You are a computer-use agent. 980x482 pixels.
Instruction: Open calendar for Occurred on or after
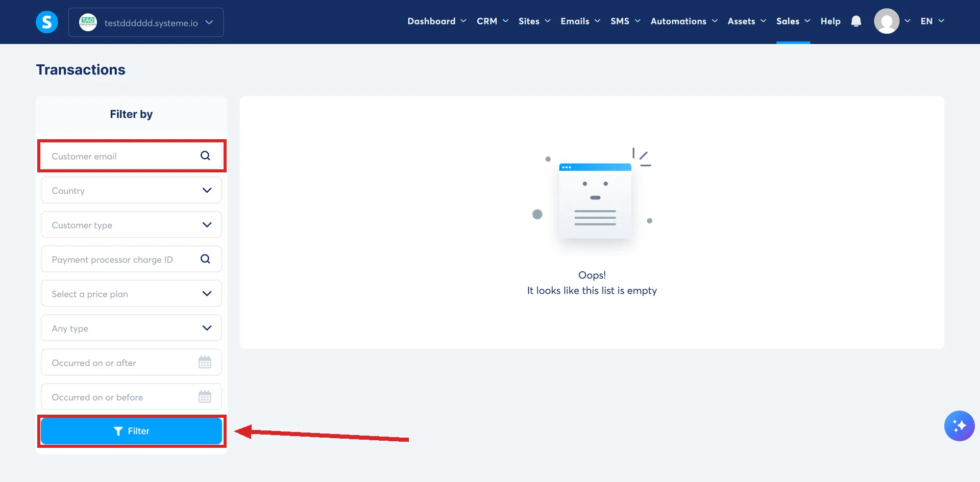205,362
